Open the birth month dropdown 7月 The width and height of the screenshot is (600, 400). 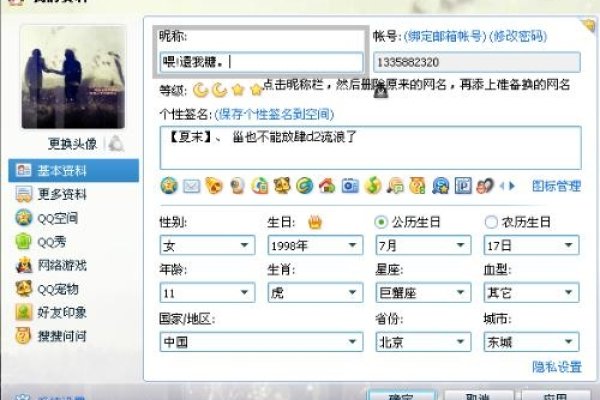[423, 245]
